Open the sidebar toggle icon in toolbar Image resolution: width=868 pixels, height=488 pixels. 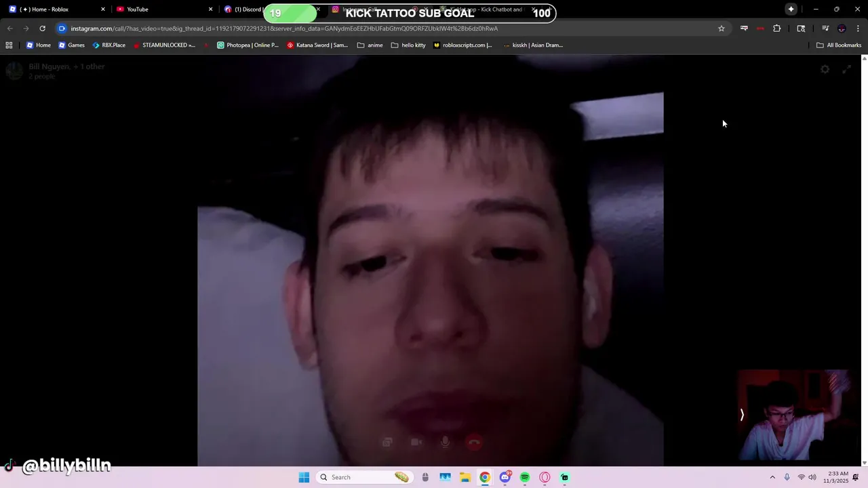(801, 28)
